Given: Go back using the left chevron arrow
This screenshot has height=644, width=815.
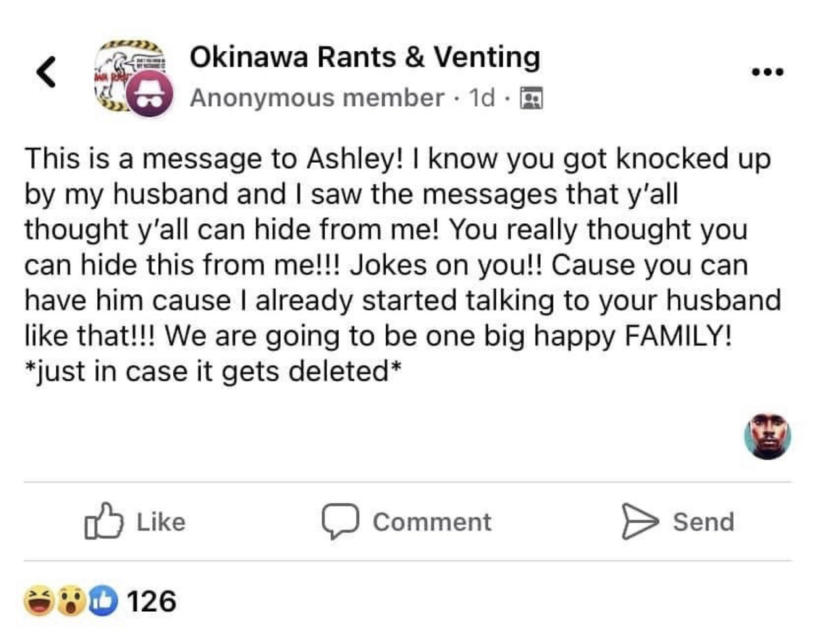Looking at the screenshot, I should [x=45, y=72].
